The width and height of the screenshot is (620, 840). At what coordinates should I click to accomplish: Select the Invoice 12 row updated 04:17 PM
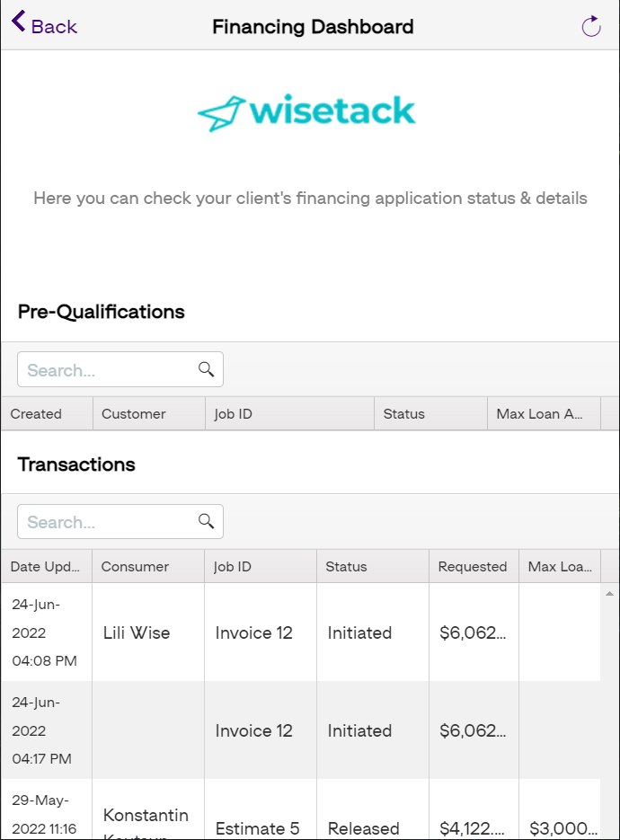tap(301, 730)
